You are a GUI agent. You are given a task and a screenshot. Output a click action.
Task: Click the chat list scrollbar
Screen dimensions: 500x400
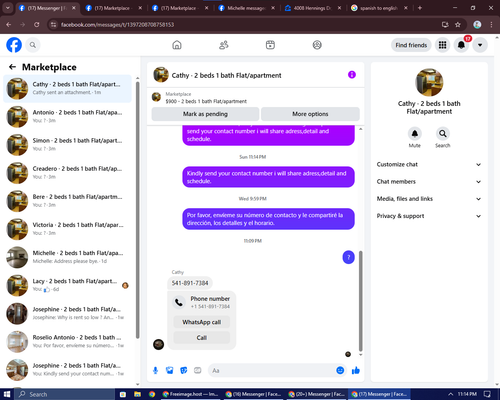tap(137, 210)
